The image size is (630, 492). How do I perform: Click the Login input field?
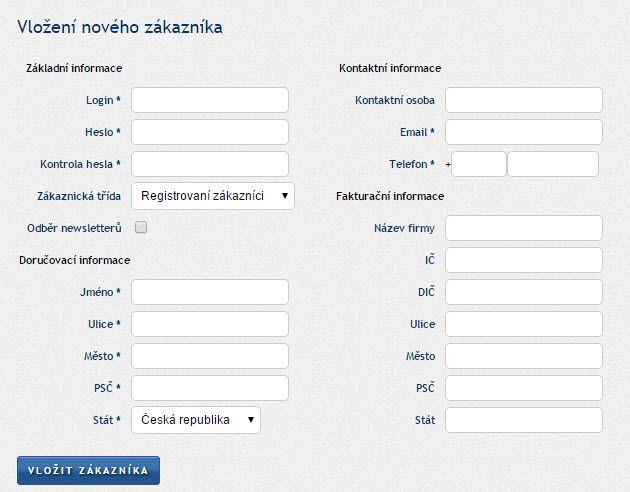click(210, 100)
